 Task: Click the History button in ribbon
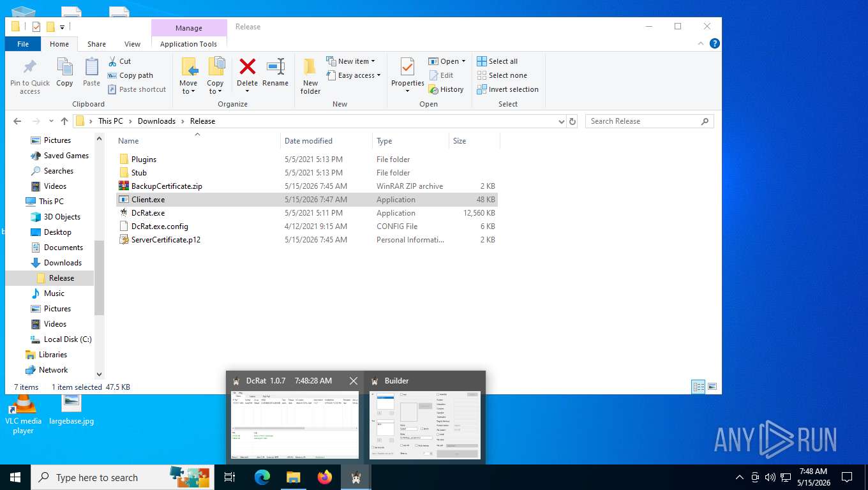(x=446, y=89)
